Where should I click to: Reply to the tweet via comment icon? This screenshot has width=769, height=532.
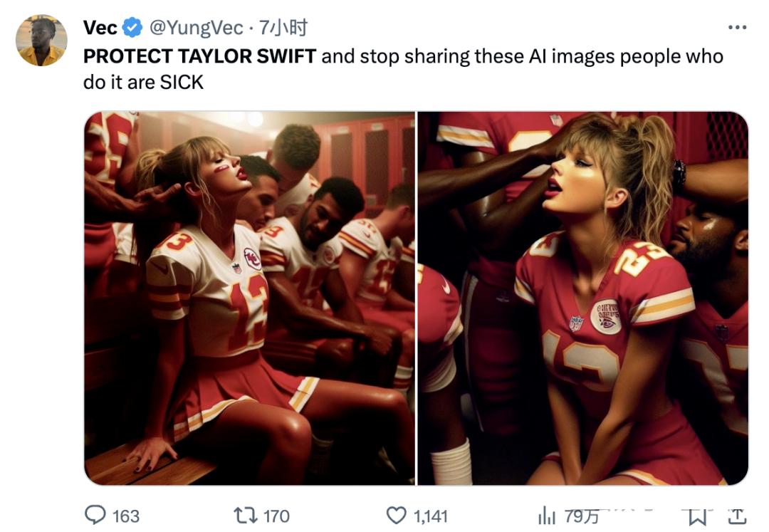(95, 515)
